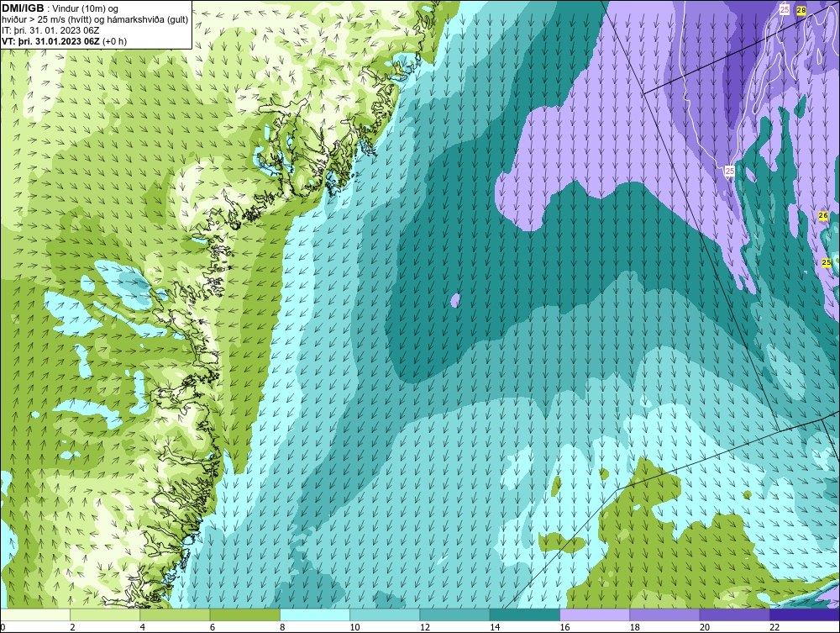Click the "(+0 h)" forecast offset text
This screenshot has height=633, width=840.
(x=114, y=40)
